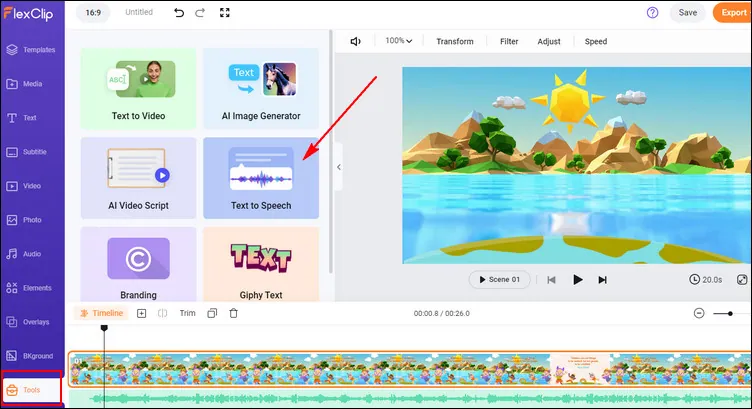Undo the last action
752x409 pixels.
coord(179,13)
